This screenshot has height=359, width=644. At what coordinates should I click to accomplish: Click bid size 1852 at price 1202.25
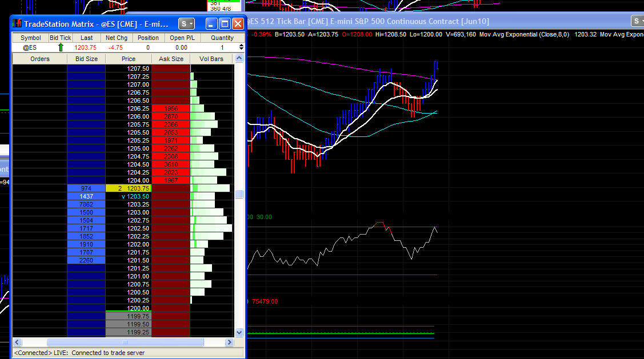click(86, 236)
